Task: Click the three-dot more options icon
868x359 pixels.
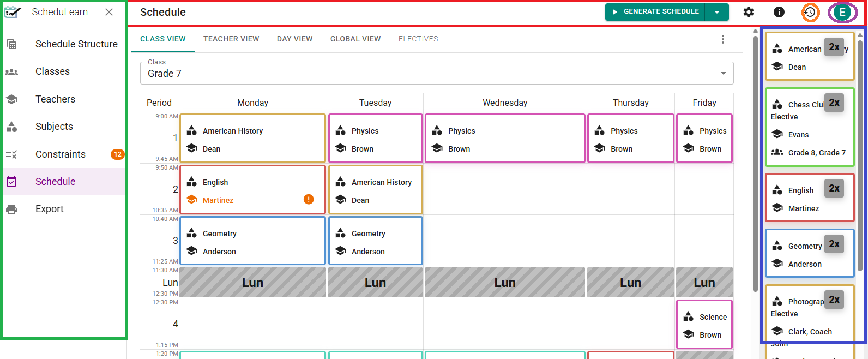Action: pyautogui.click(x=723, y=39)
